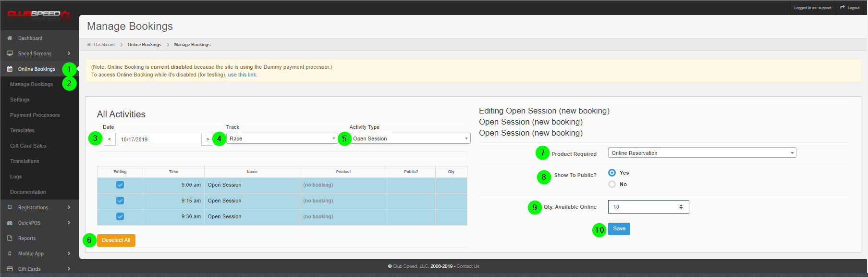Adjust Qty. Available Online spinner arrows

click(x=681, y=207)
